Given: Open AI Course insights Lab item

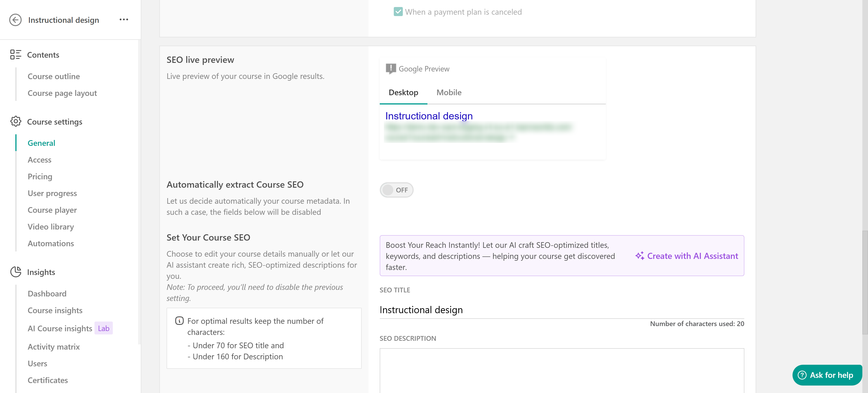Looking at the screenshot, I should tap(60, 328).
